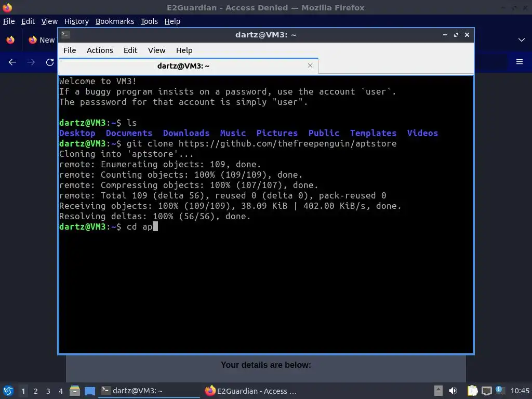532x399 pixels.
Task: Launch file manager from taskbar
Action: (x=75, y=391)
